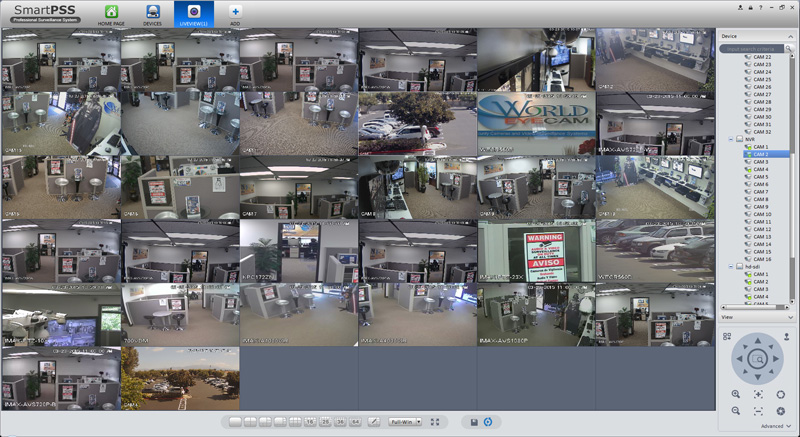Click the tree scrollbar down arrow
The height and width of the screenshot is (437, 800).
click(792, 301)
